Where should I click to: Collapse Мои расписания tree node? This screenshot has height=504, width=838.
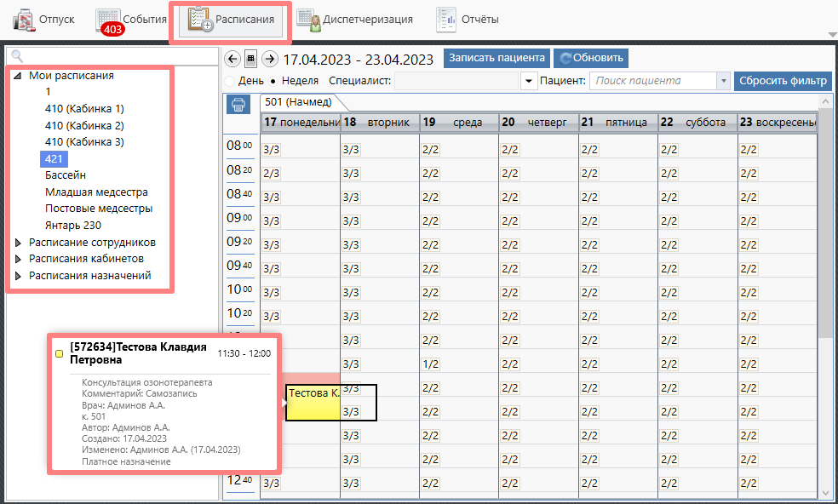(19, 76)
